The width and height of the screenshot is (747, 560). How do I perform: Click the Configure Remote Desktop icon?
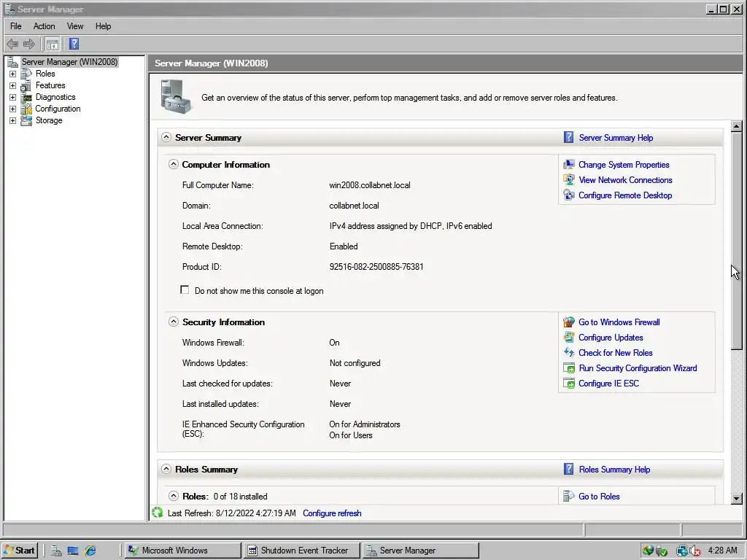pos(569,195)
